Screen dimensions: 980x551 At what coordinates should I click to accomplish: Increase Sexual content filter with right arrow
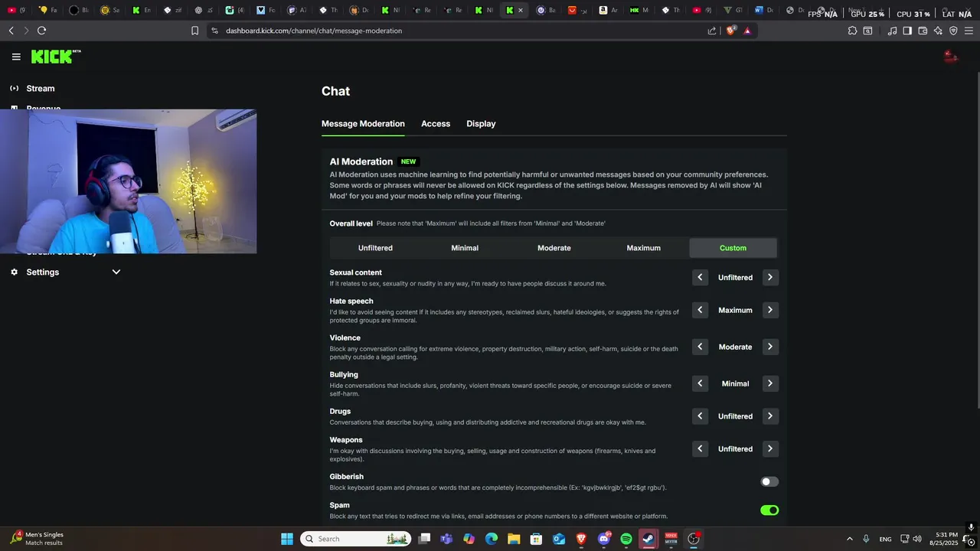[770, 278]
